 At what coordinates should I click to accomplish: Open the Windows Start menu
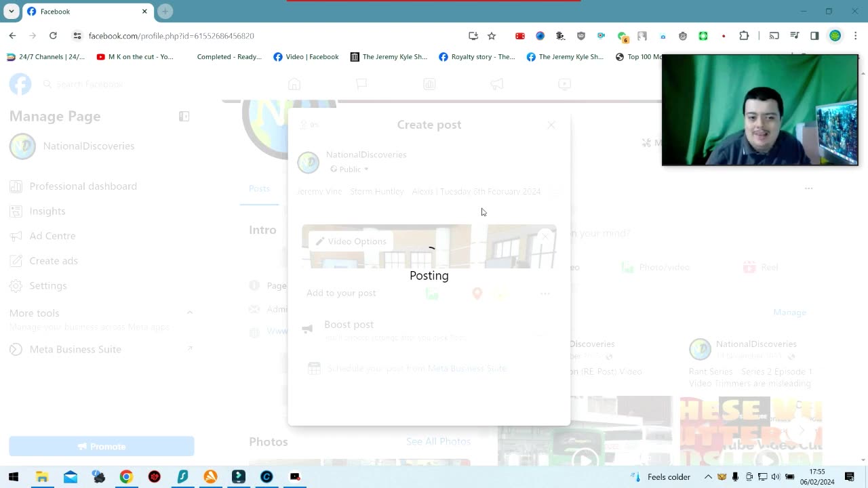pyautogui.click(x=14, y=477)
